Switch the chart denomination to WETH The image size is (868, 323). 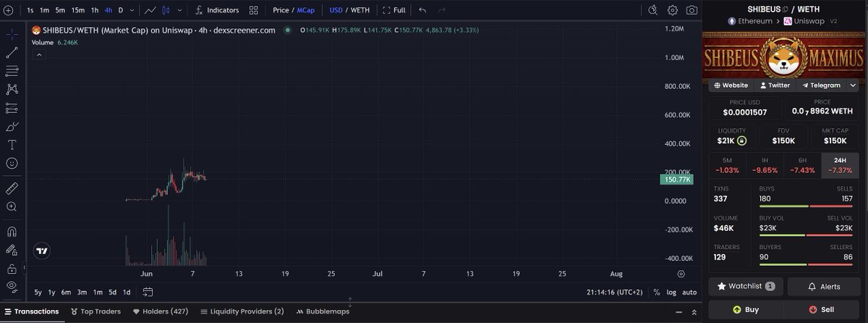tap(360, 11)
